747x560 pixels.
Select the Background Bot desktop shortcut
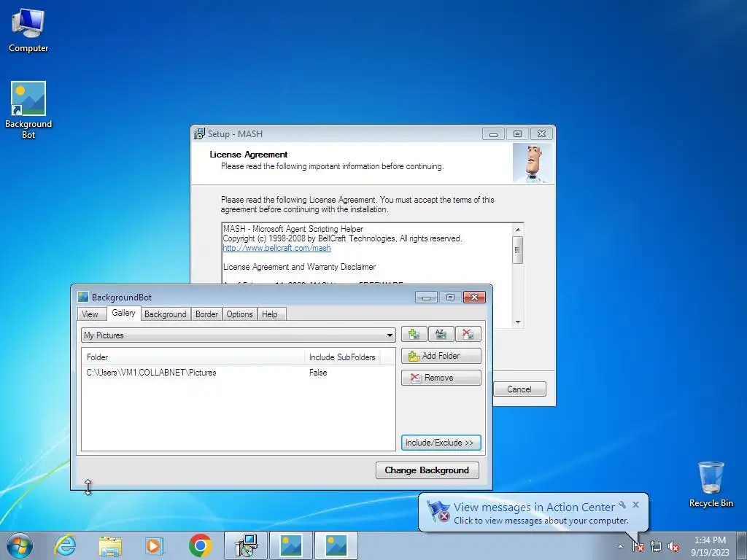[x=28, y=110]
